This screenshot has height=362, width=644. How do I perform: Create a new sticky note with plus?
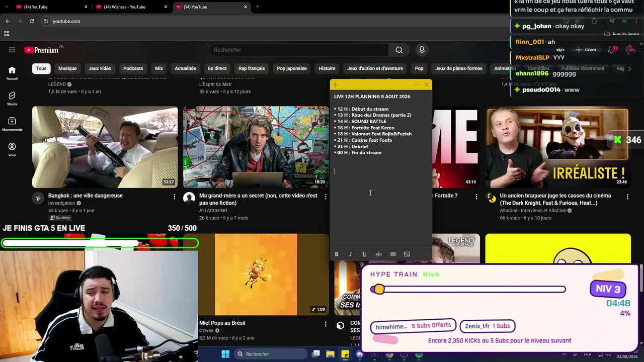pos(335,84)
